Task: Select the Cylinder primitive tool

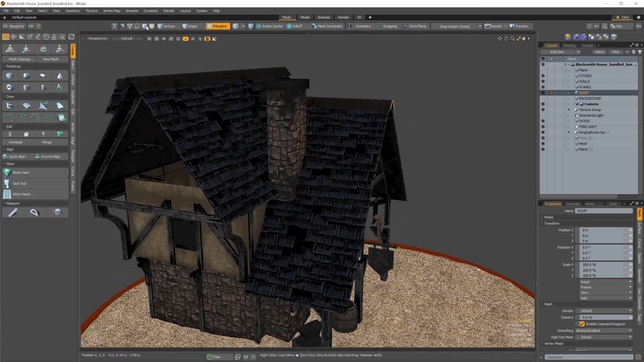Action: pos(26,87)
